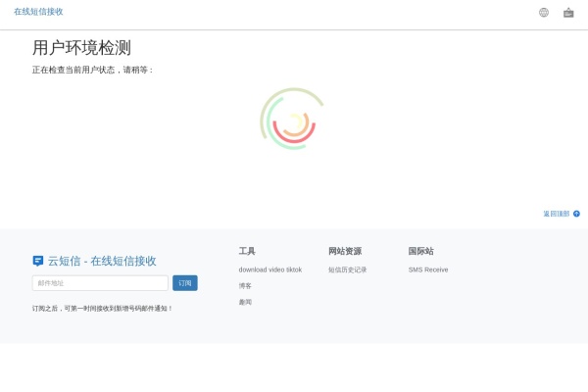Viewport: 588px width, 392px height.
Task: Open the 短信历史记录 link
Action: click(x=347, y=269)
